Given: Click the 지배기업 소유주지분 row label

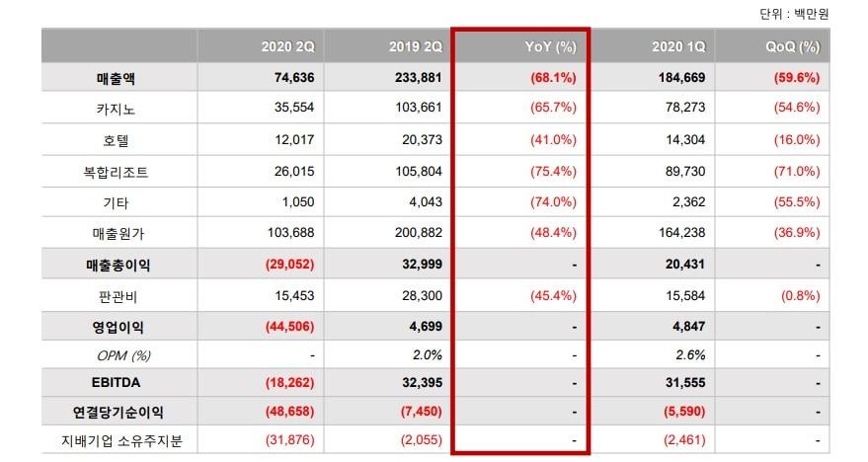Looking at the screenshot, I should click(x=118, y=439).
